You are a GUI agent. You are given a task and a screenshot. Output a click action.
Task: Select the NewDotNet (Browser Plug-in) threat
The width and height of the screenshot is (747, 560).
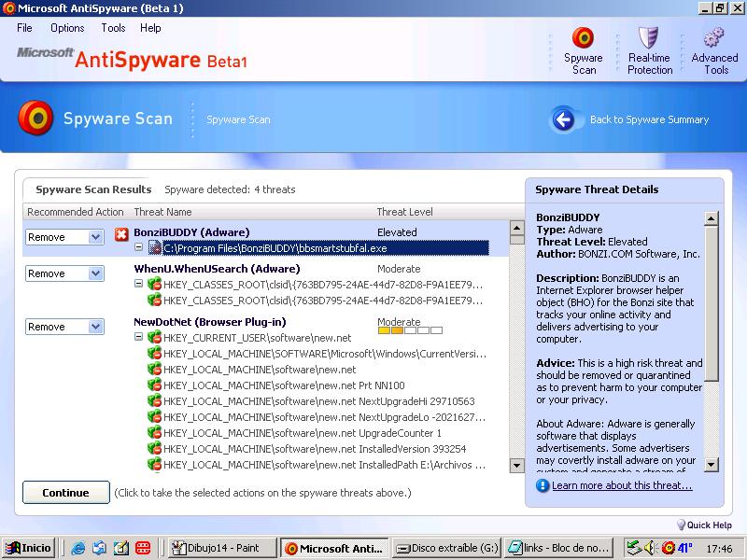209,322
